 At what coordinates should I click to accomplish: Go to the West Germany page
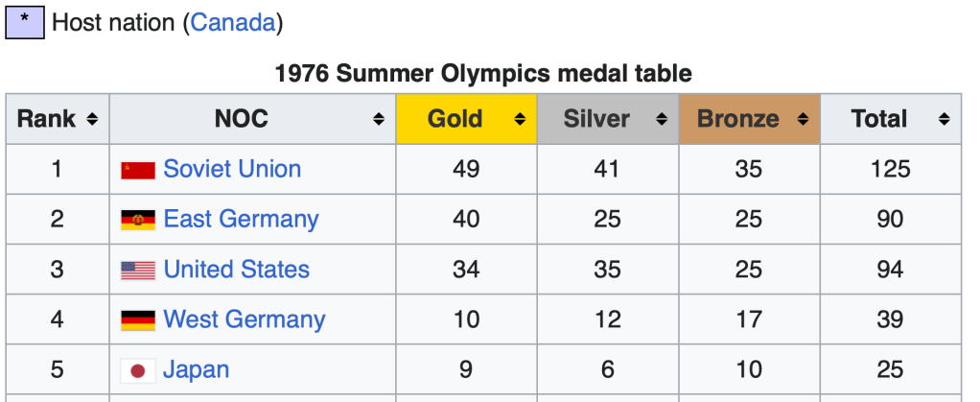(x=245, y=319)
